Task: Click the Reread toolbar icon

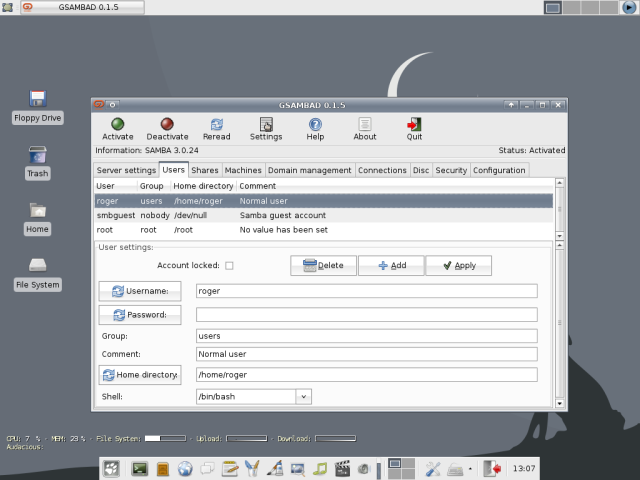Action: point(216,124)
